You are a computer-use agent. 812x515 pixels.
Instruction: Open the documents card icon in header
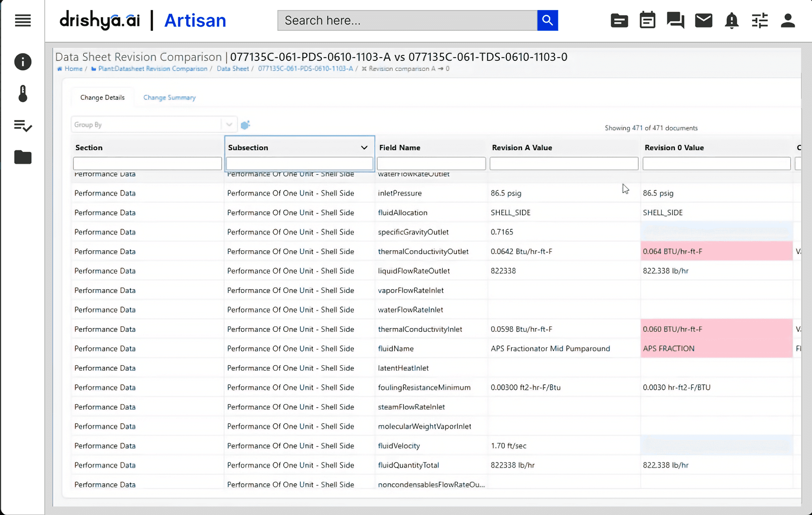619,20
